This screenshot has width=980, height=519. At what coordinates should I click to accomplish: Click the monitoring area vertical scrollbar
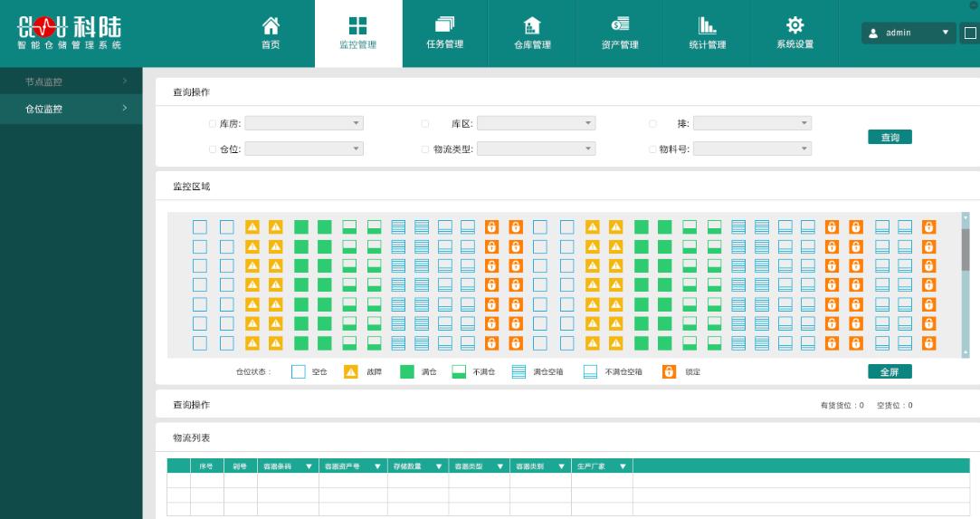click(965, 249)
